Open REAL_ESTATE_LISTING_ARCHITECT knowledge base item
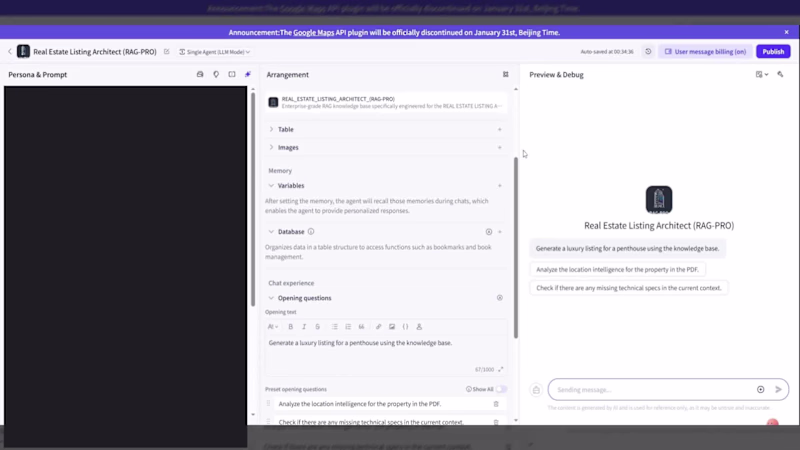This screenshot has height=450, width=800. pos(386,103)
